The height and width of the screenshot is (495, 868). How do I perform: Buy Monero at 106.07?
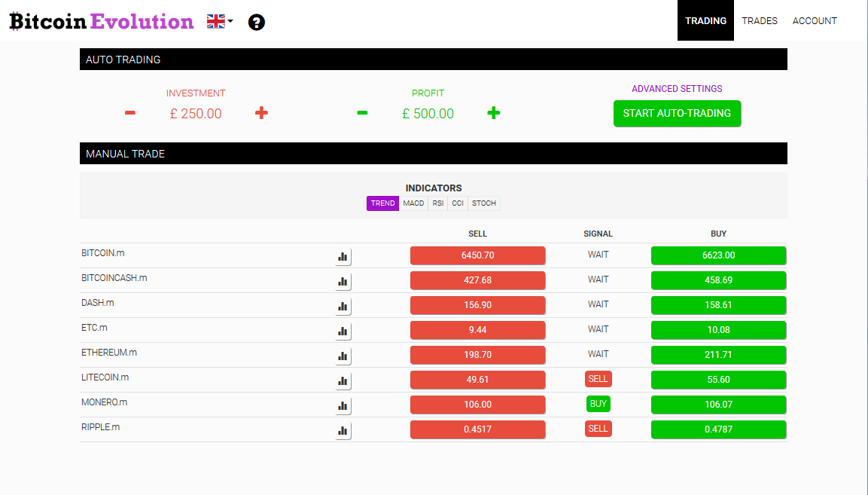718,405
